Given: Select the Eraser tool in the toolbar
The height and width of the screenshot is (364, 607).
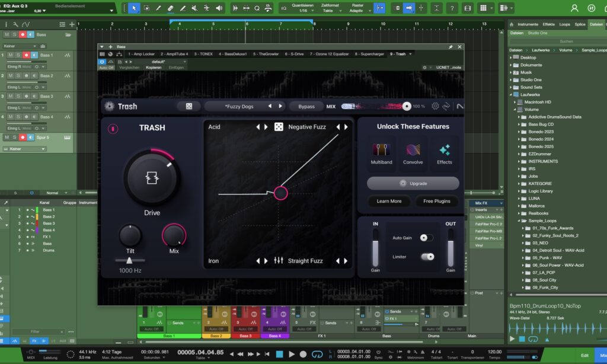Looking at the screenshot, I should [171, 8].
